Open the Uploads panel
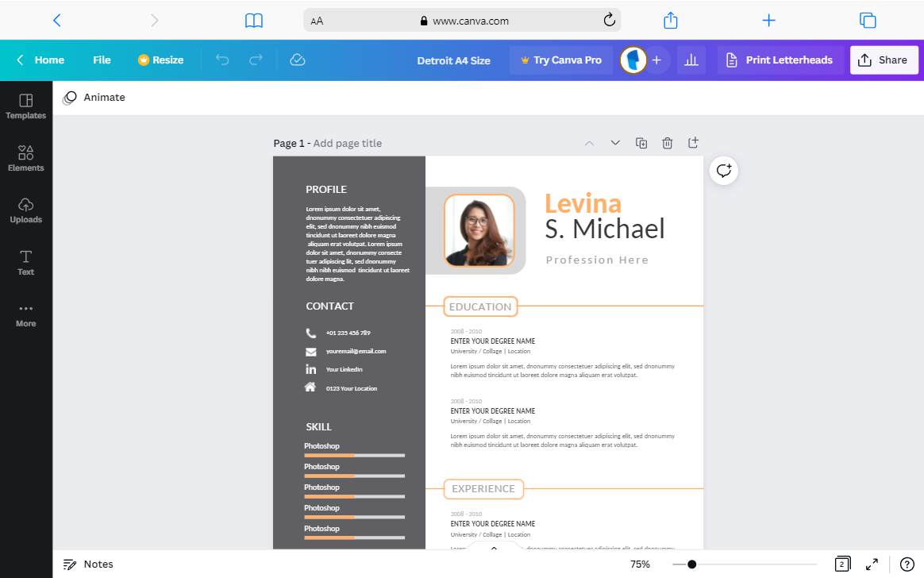The image size is (924, 578). (26, 210)
